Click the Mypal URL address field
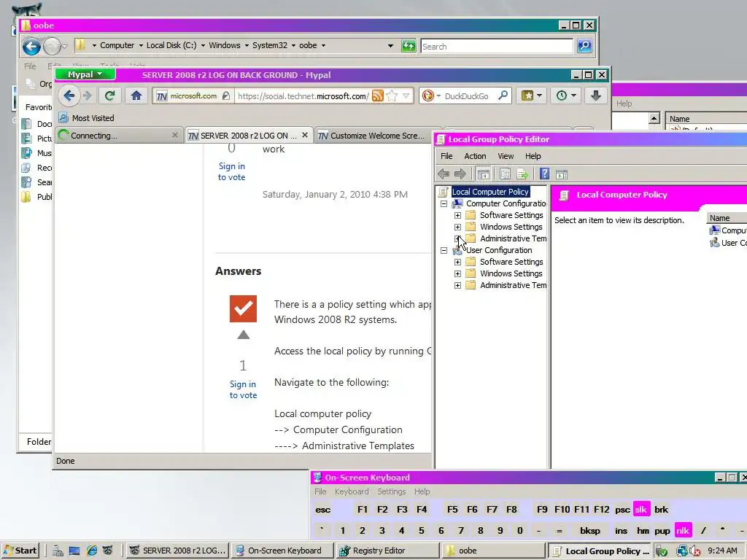Image resolution: width=747 pixels, height=560 pixels. [303, 96]
